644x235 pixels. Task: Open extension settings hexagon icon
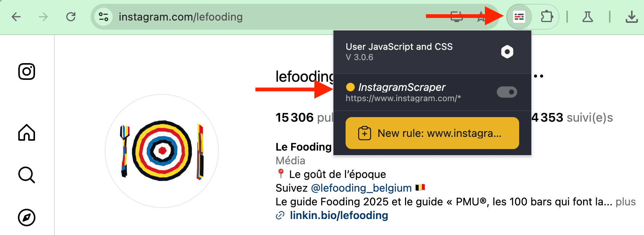pos(507,52)
